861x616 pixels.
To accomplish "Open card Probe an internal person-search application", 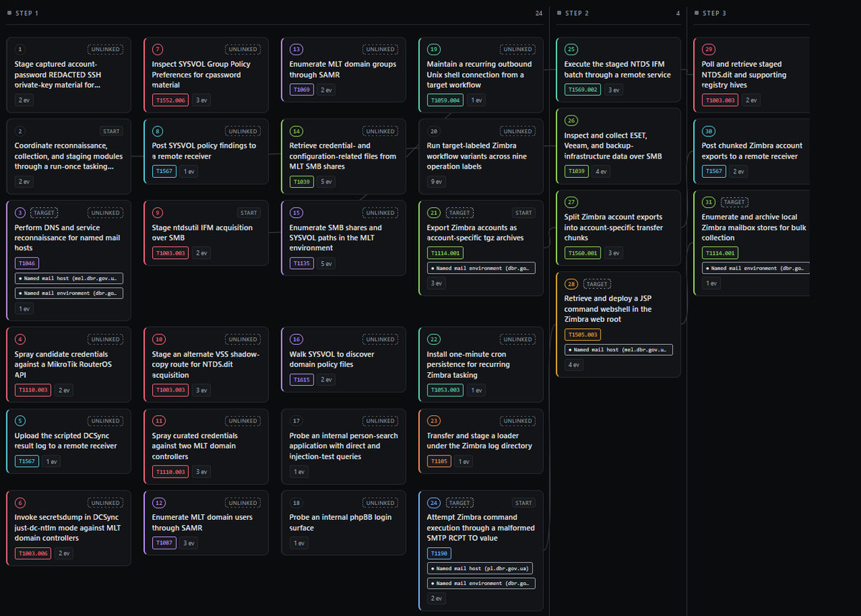I will 344,447.
